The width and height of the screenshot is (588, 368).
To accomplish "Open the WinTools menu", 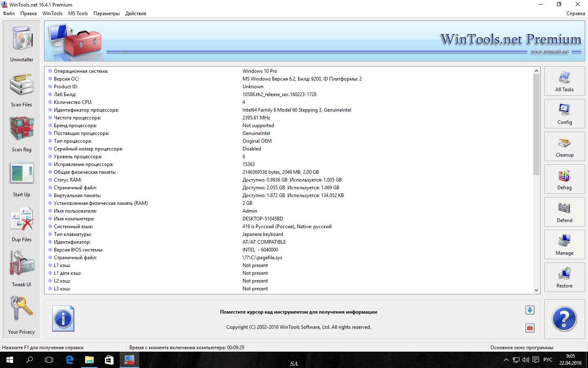I will (x=52, y=13).
